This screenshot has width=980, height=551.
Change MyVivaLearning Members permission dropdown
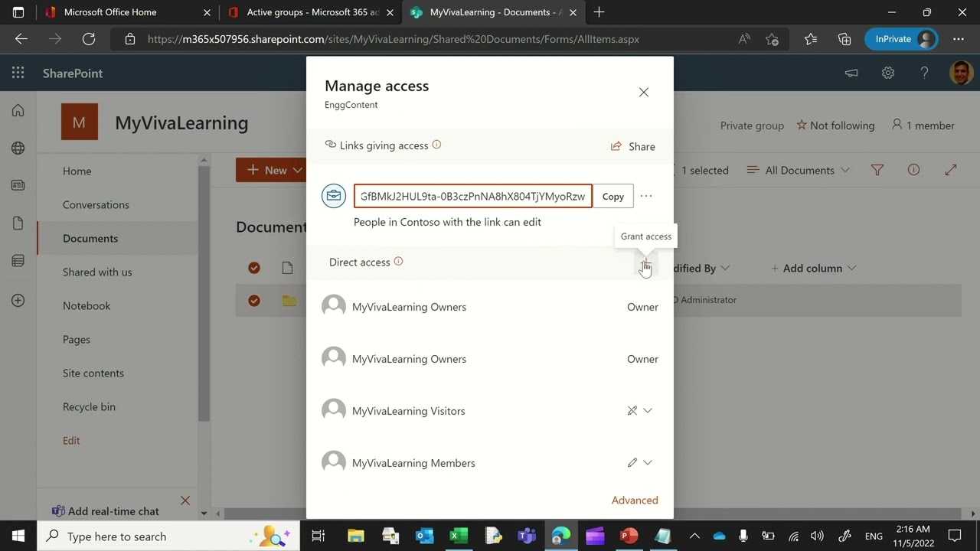(640, 463)
